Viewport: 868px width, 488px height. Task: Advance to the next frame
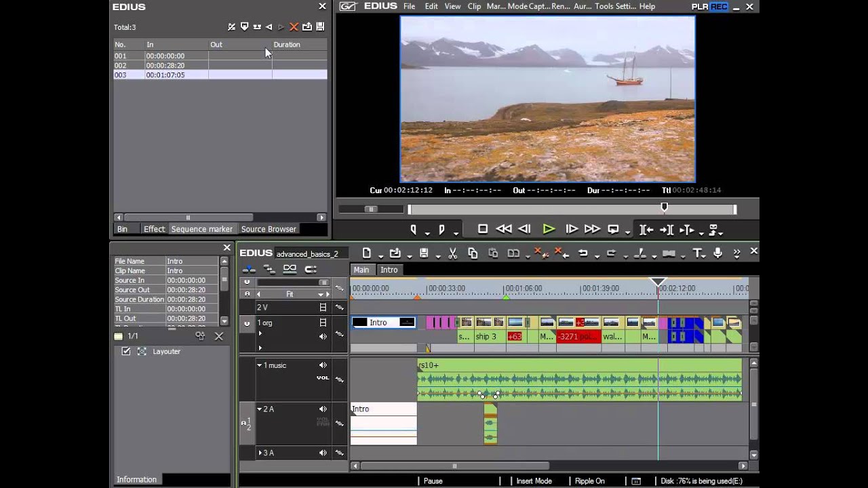(572, 229)
